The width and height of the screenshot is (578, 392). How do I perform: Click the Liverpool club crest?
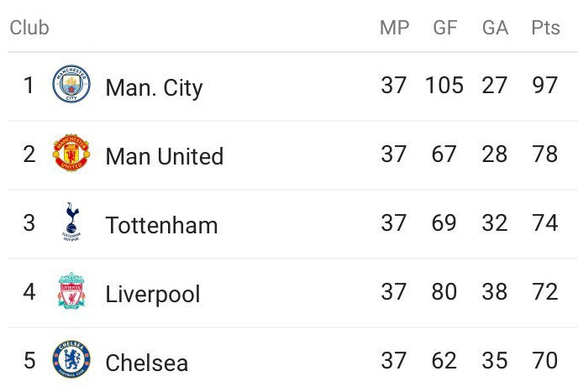(71, 290)
